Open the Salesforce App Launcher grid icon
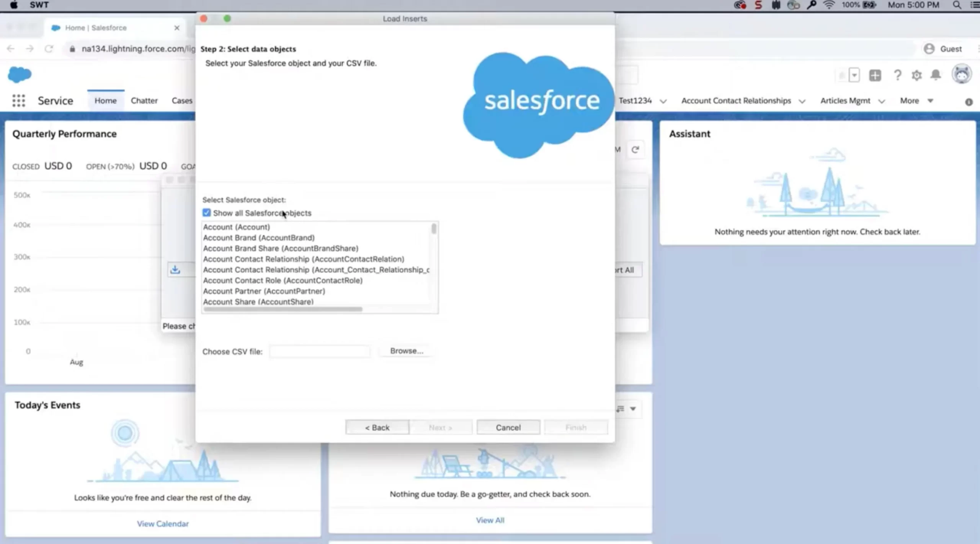Viewport: 980px width, 544px height. 18,101
